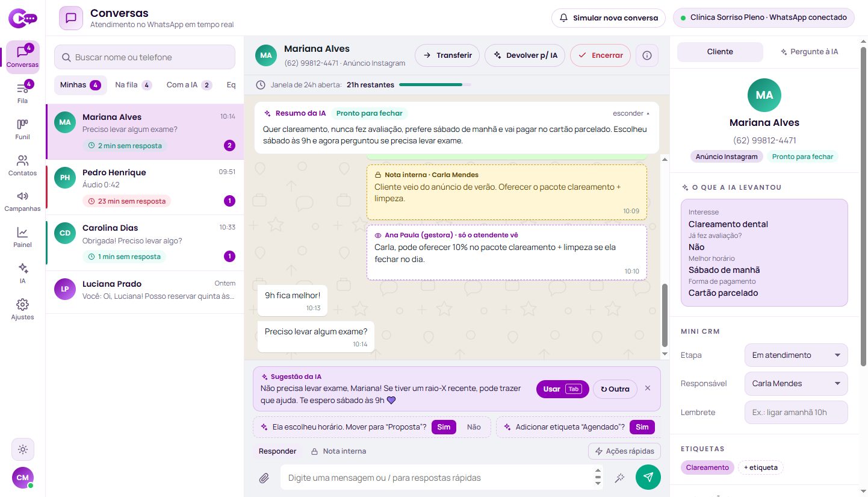Click the '23 min sem resposta' badge
Screen dimensions: 868x497
pyautogui.click(x=126, y=201)
